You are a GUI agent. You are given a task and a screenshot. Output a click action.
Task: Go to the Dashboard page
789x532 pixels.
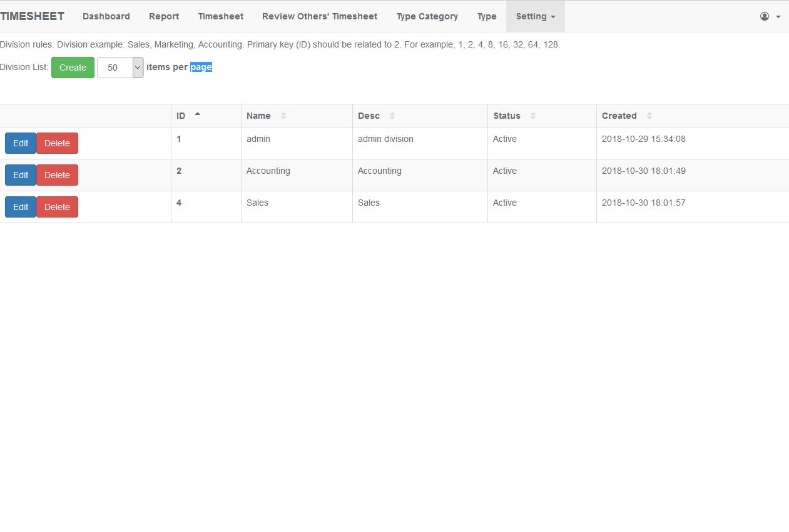click(x=106, y=16)
